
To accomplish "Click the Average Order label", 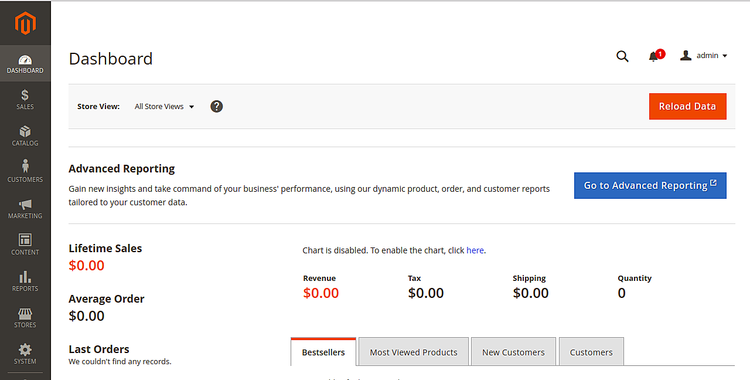I will click(x=106, y=299).
